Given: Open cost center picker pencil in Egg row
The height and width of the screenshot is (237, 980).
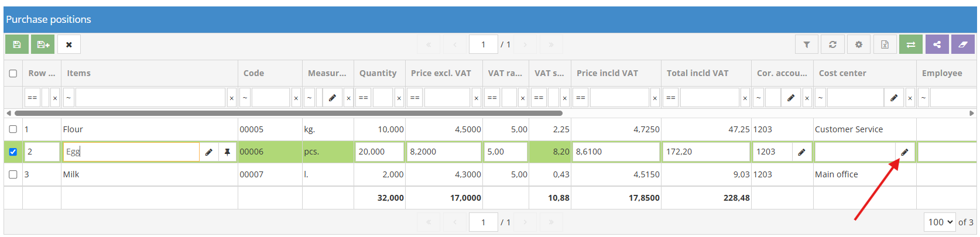Looking at the screenshot, I should (x=904, y=152).
